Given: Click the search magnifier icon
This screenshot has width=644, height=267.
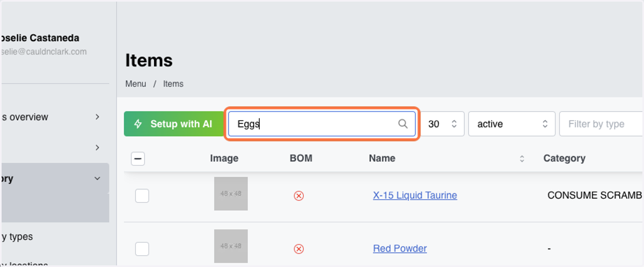Looking at the screenshot, I should point(402,124).
